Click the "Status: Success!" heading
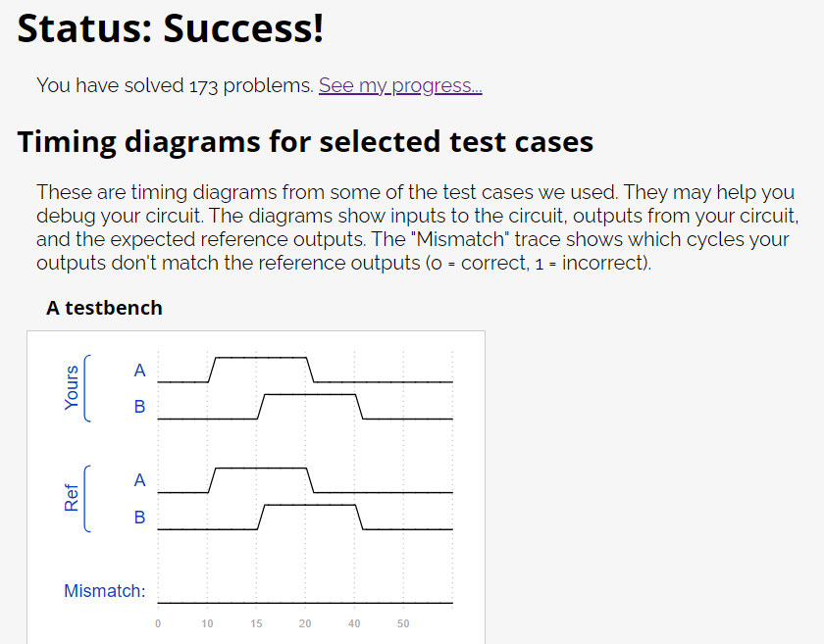This screenshot has width=824, height=644. click(x=171, y=28)
